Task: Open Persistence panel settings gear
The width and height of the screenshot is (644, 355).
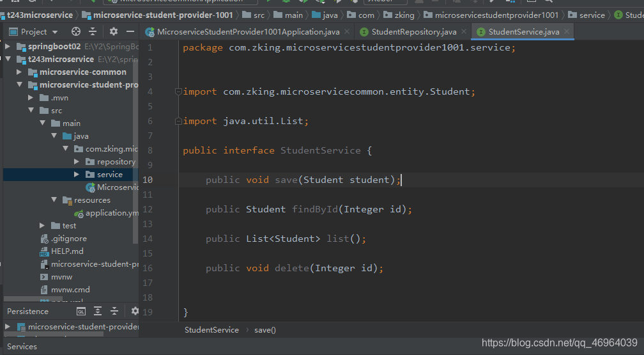Action: (x=134, y=312)
